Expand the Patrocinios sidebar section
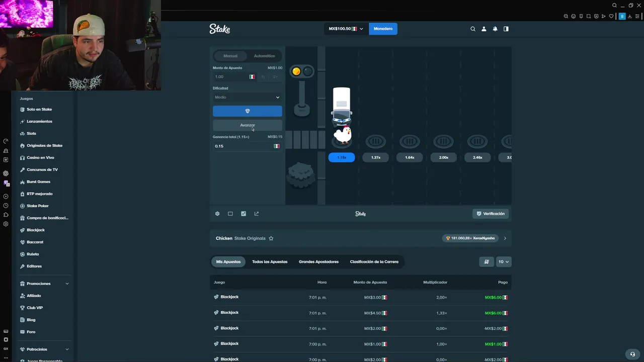The width and height of the screenshot is (644, 362). (x=43, y=349)
